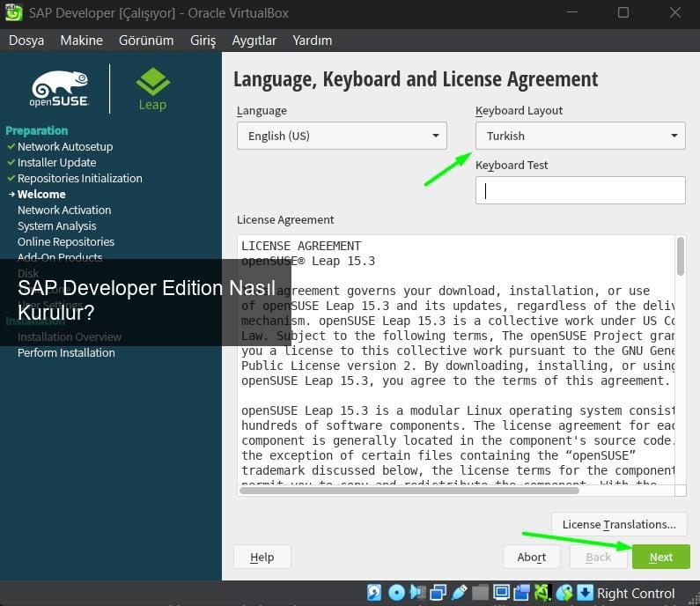Screen dimensions: 700x606
Task: Click into the Keyboard Test field
Action: pos(580,190)
